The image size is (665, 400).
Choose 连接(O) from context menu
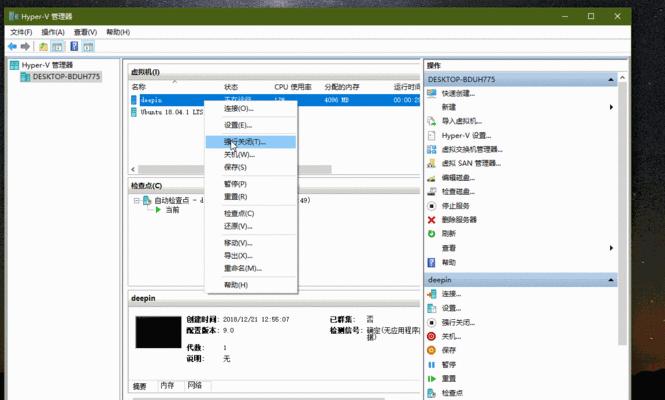(251, 109)
